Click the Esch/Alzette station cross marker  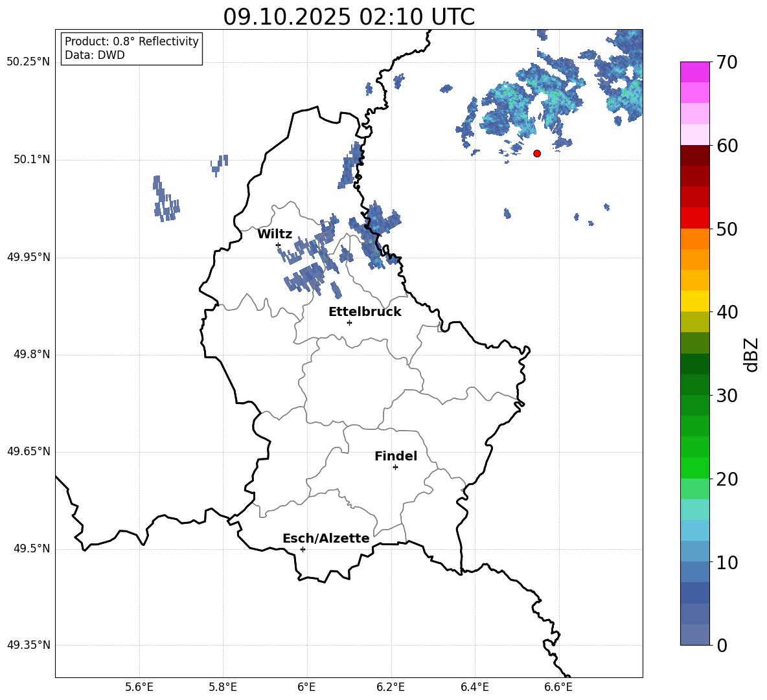pos(303,549)
